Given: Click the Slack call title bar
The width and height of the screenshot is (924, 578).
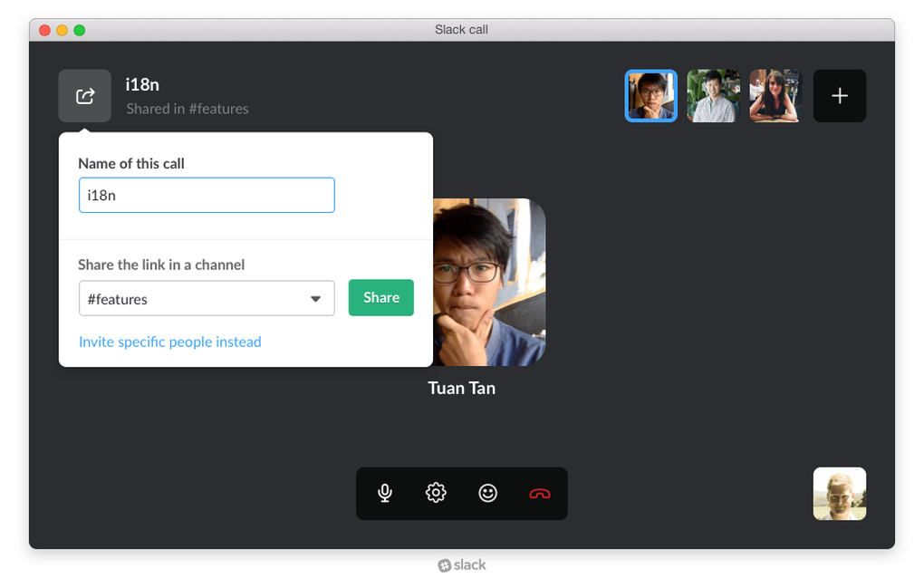Looking at the screenshot, I should tap(462, 29).
